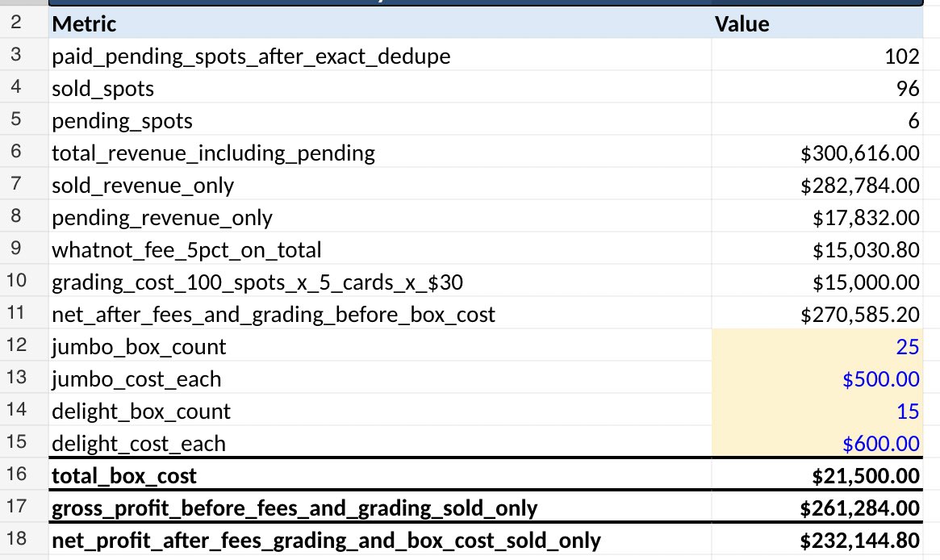Select cell 'total_revenue_including_pending'
Screen dimensions: 940x560
tap(380, 152)
